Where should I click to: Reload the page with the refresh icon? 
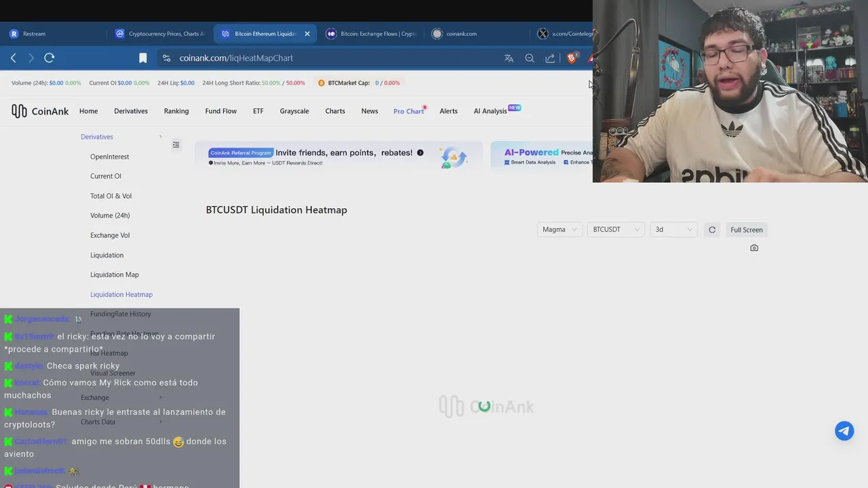coord(50,58)
